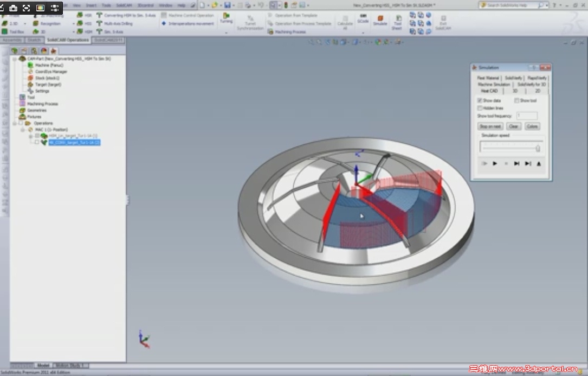The image size is (588, 376).
Task: Click the Turning operation icon
Action: click(226, 18)
